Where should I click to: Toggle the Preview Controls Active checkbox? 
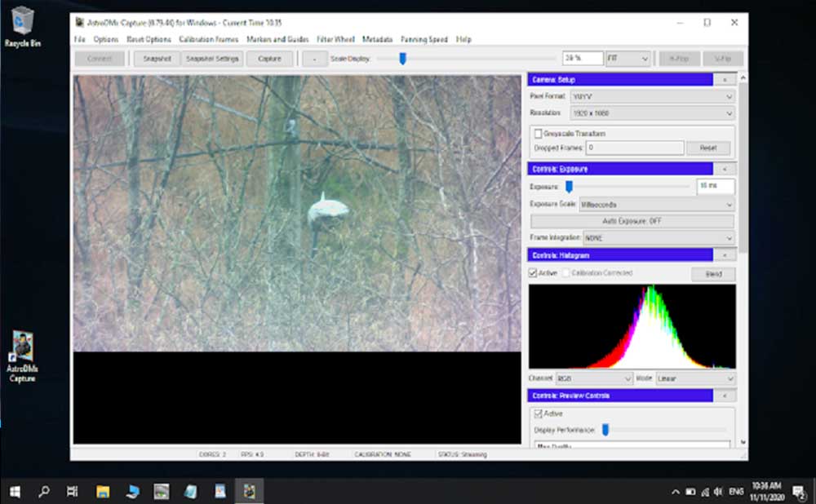[x=538, y=413]
